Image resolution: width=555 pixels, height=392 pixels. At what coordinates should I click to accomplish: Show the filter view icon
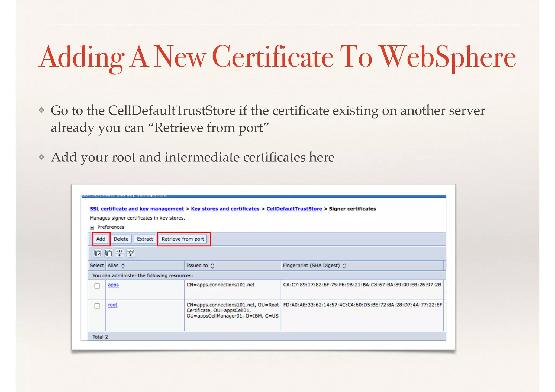[120, 253]
